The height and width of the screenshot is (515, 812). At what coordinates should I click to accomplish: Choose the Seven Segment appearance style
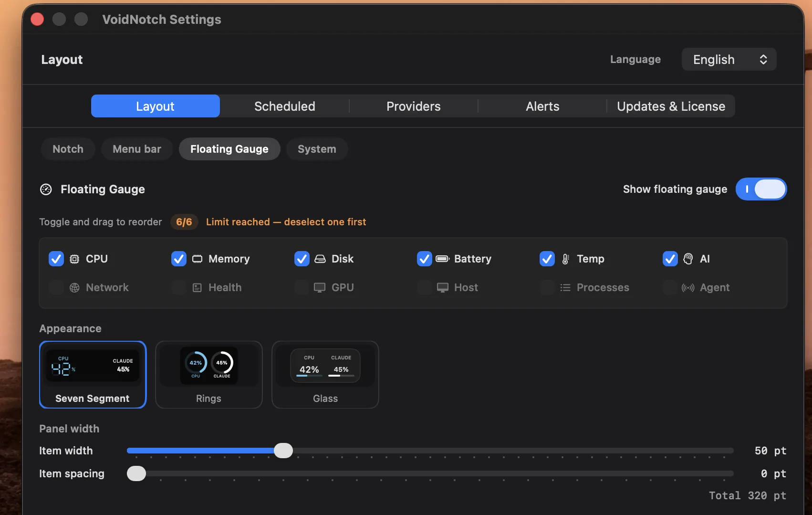(93, 375)
